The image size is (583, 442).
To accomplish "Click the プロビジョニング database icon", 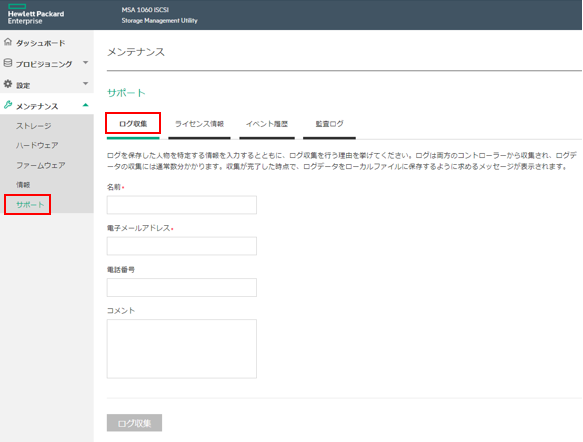I will [8, 63].
